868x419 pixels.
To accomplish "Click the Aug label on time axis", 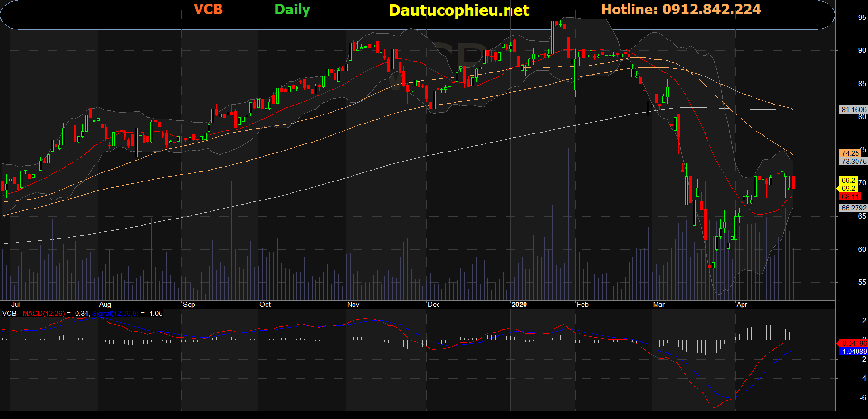I will 105,305.
